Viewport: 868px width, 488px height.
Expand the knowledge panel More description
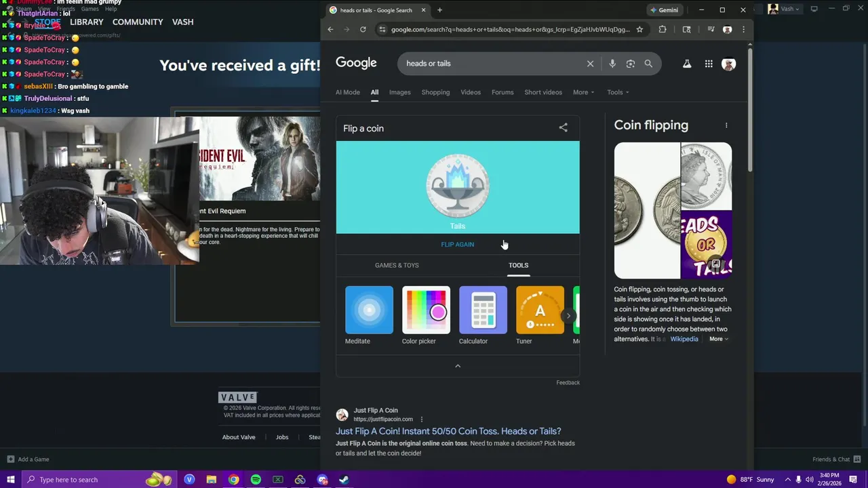click(719, 339)
